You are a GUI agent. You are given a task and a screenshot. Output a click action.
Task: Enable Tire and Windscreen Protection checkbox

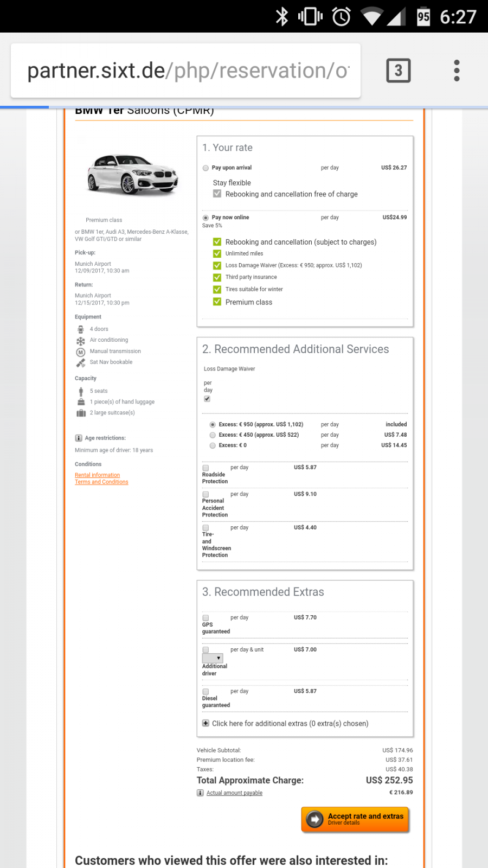click(x=206, y=528)
